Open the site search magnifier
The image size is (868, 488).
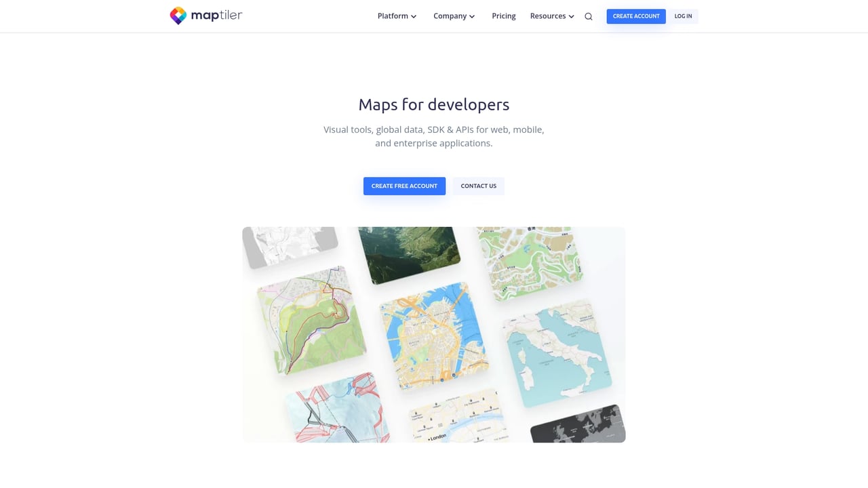point(588,16)
